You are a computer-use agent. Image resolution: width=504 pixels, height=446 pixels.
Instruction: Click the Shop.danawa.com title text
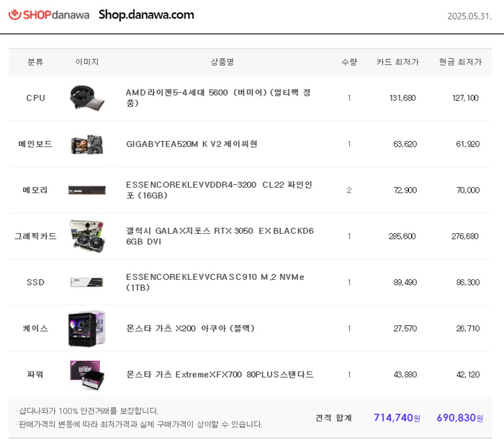(146, 15)
